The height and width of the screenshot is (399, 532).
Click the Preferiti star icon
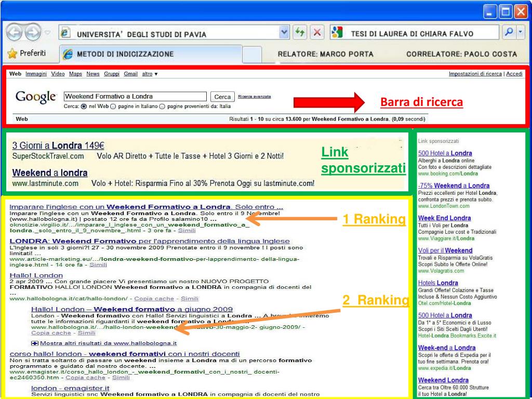click(12, 54)
